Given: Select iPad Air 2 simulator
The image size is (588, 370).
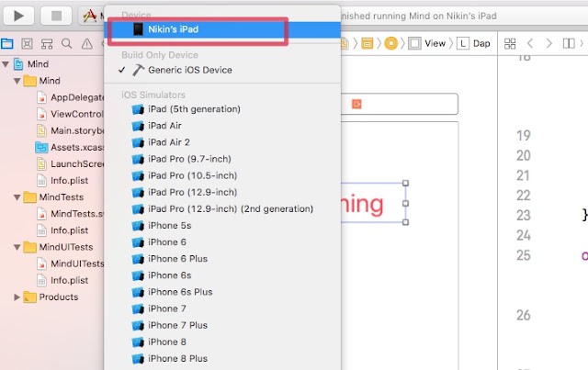Looking at the screenshot, I should (222, 142).
